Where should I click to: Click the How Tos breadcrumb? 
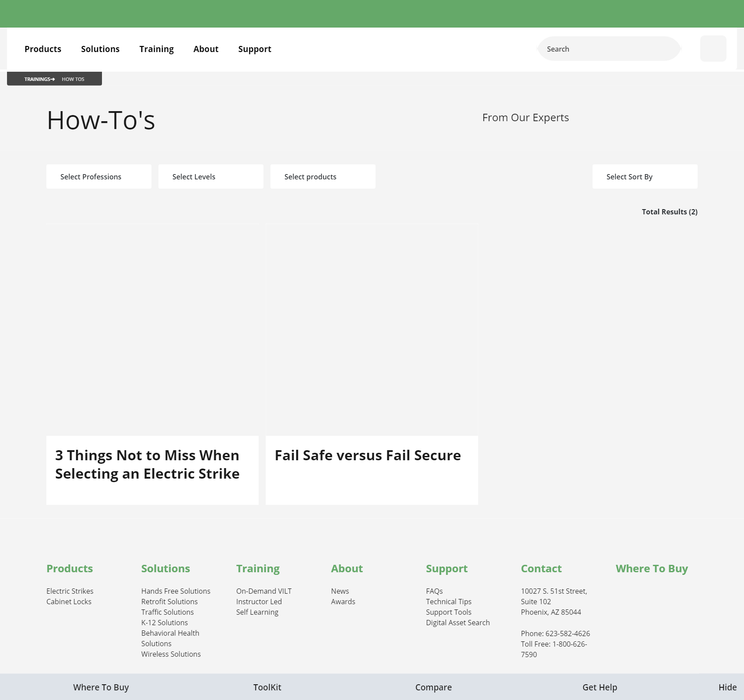pyautogui.click(x=73, y=79)
